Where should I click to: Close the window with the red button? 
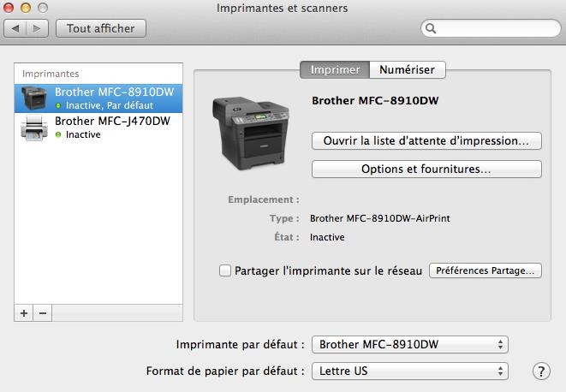[x=9, y=8]
